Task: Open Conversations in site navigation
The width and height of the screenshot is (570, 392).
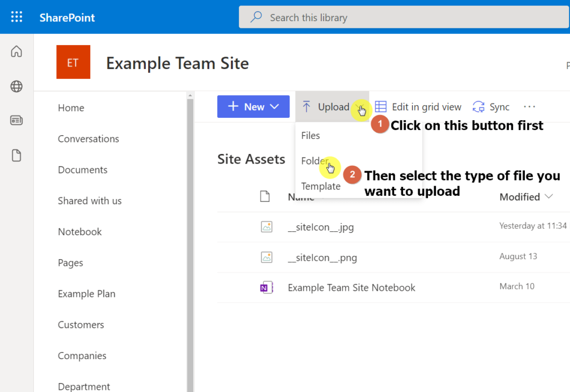Action: (x=89, y=138)
